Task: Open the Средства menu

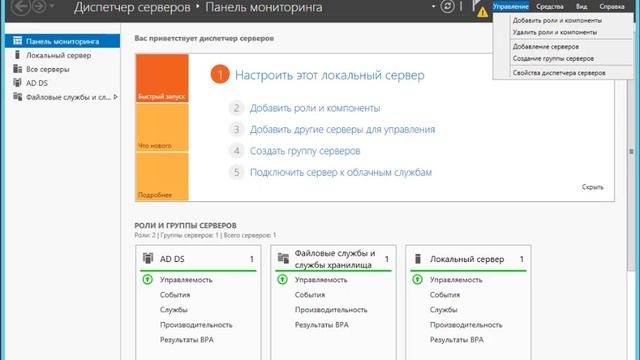Action: pyautogui.click(x=549, y=7)
